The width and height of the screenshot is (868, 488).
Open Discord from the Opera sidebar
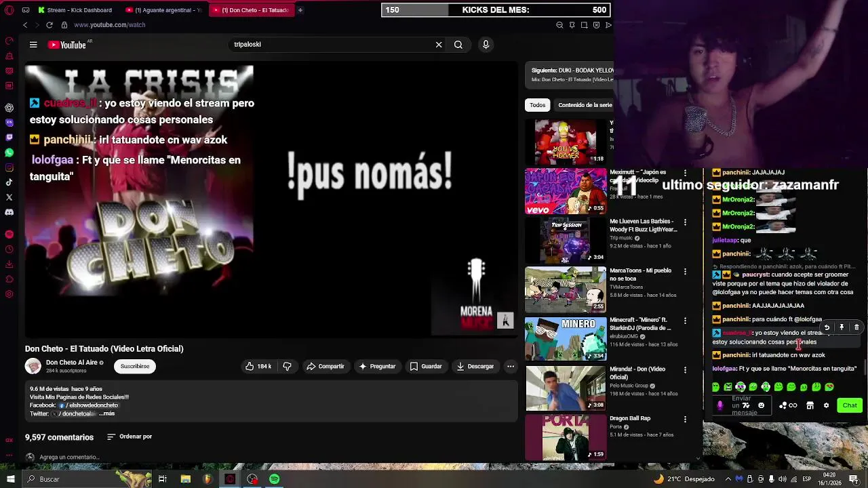tap(9, 212)
